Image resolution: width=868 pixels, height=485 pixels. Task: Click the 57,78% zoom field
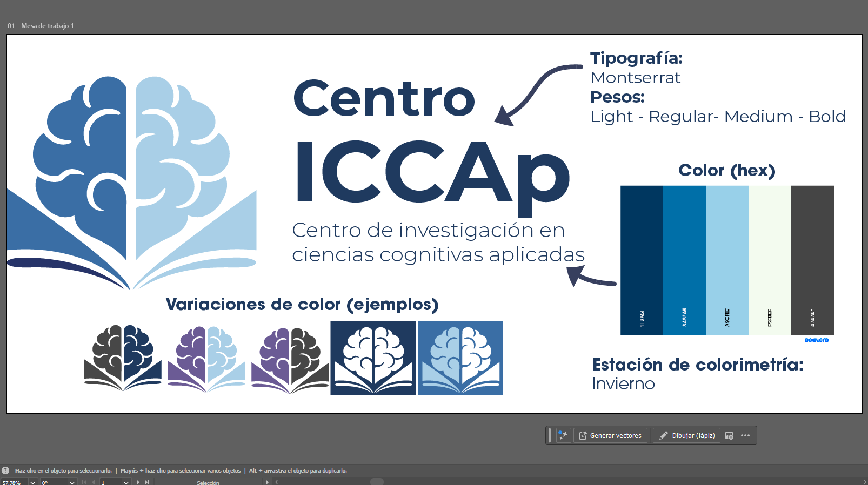coord(14,482)
